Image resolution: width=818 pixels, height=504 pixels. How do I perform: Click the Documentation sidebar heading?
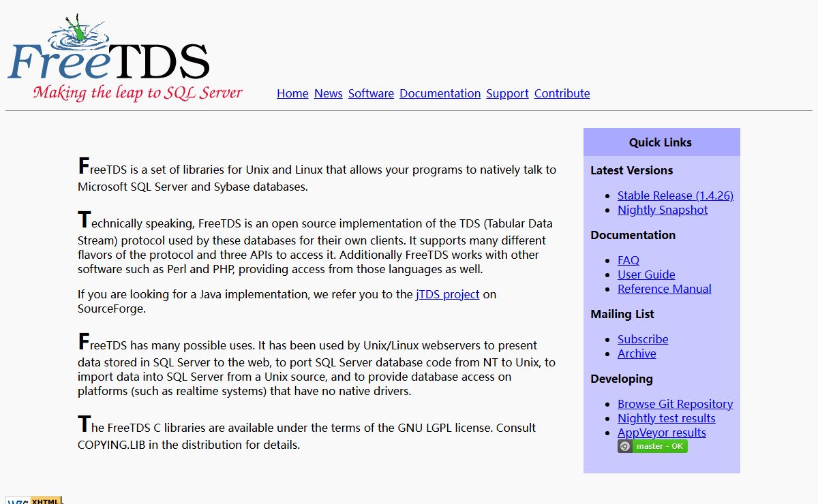point(633,235)
